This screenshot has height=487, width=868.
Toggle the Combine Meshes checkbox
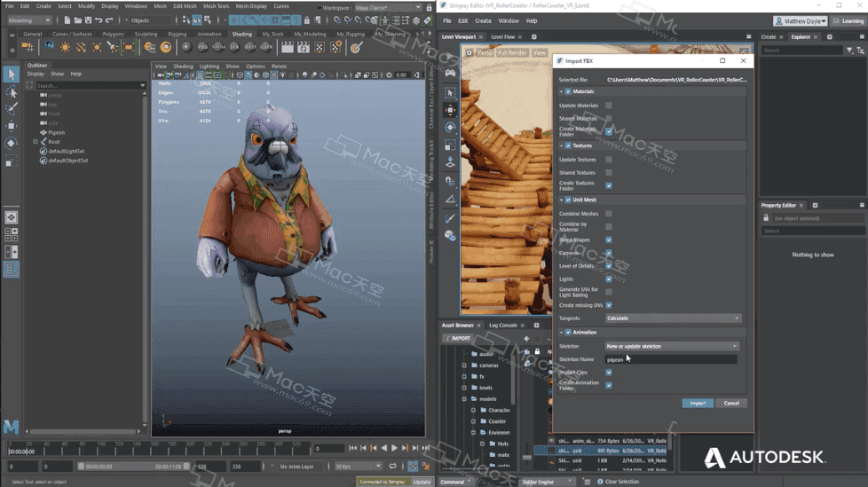pos(608,214)
